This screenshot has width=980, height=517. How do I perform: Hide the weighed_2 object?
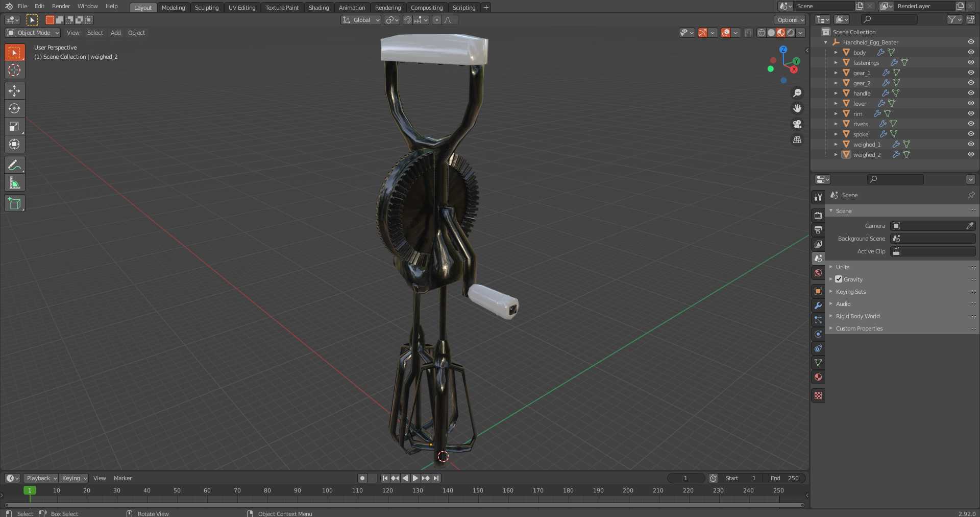point(970,155)
